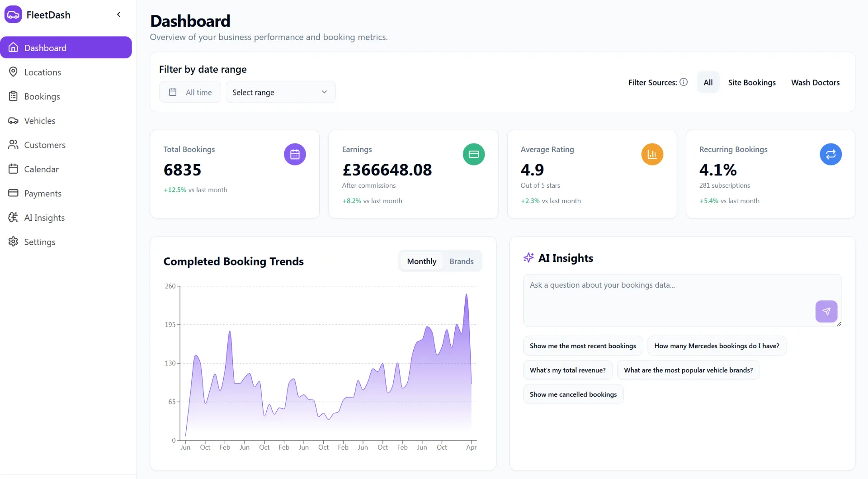Screen dimensions: 868x479
Task: Click Show me cancelled bookings suggestion
Action: (x=573, y=394)
